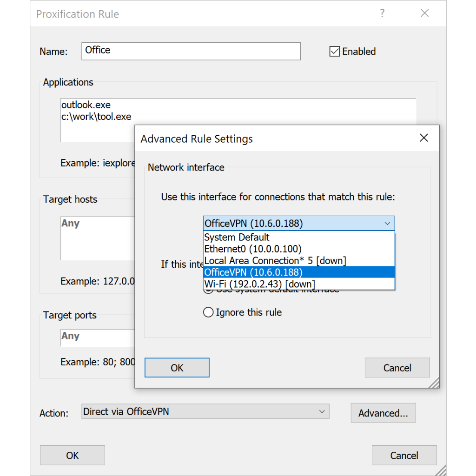Toggle the Enabled checkbox
Screen dimensions: 476x476
(335, 52)
